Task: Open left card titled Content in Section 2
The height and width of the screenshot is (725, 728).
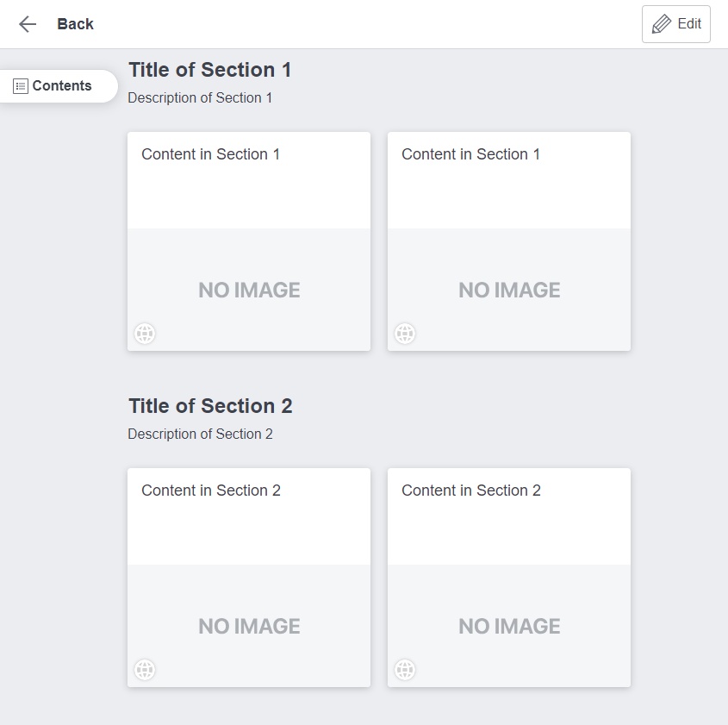Action: tap(211, 491)
